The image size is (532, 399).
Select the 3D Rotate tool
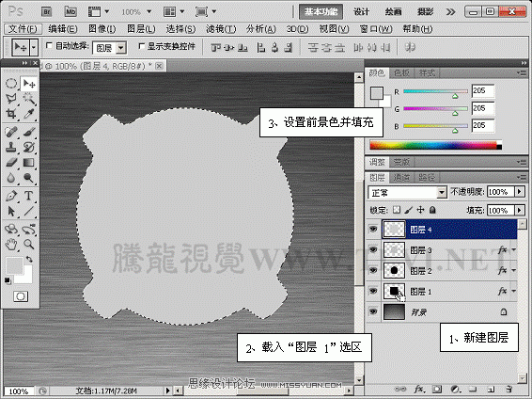pos(11,230)
